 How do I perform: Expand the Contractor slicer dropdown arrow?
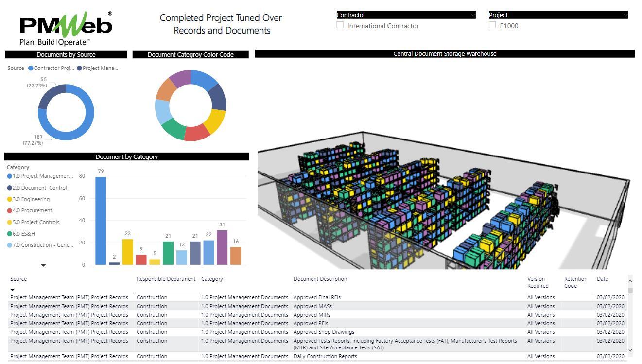tap(473, 15)
